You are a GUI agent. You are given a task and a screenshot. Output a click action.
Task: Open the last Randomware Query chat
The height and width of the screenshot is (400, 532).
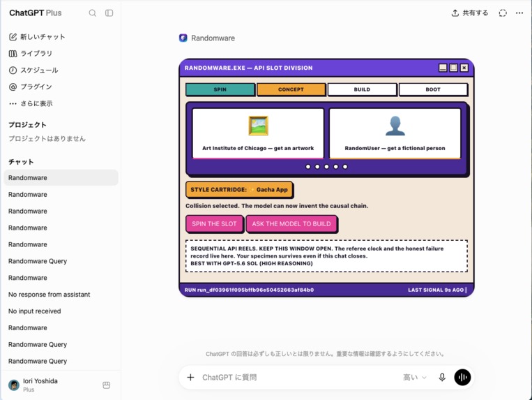tap(61, 361)
